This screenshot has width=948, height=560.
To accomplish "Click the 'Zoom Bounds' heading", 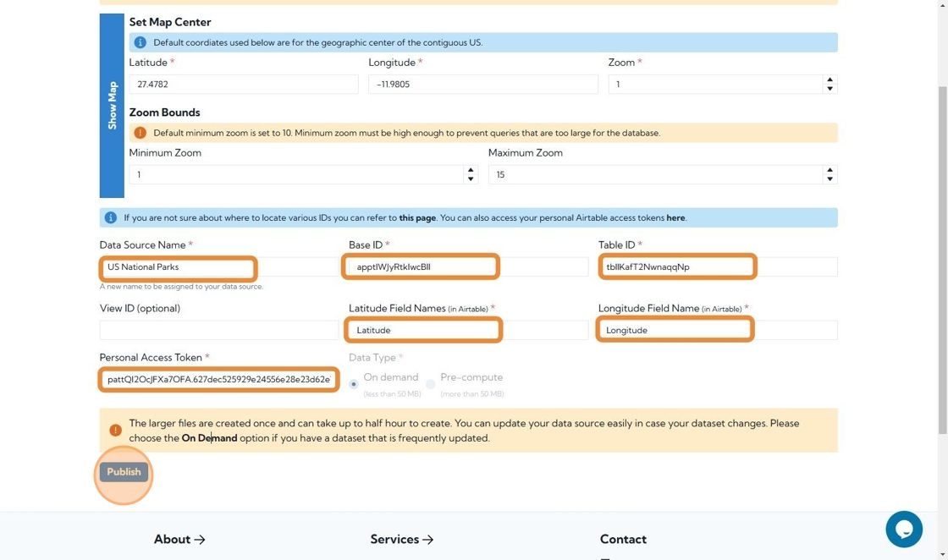I will (x=164, y=113).
